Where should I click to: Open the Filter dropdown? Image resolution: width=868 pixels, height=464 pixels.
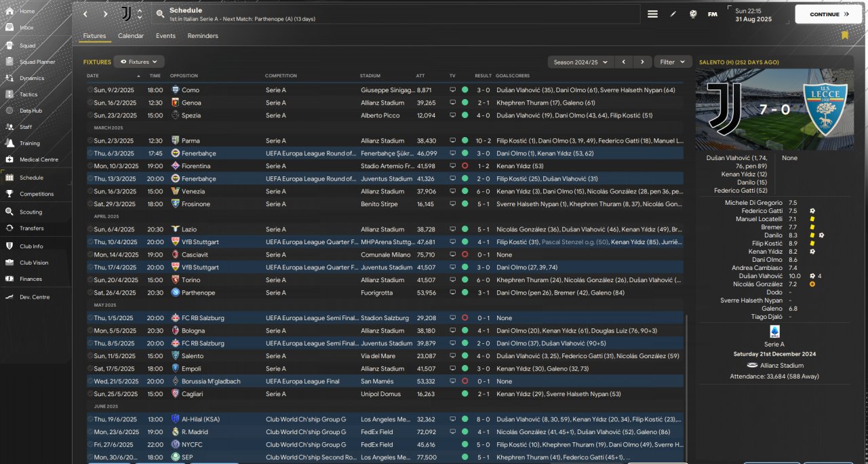(x=673, y=62)
